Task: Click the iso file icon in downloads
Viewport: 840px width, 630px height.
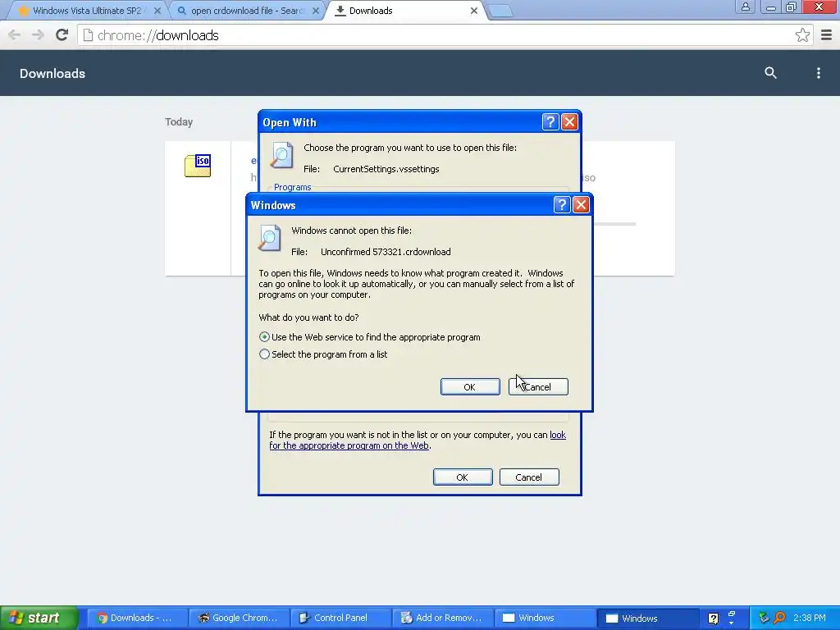Action: coord(198,166)
